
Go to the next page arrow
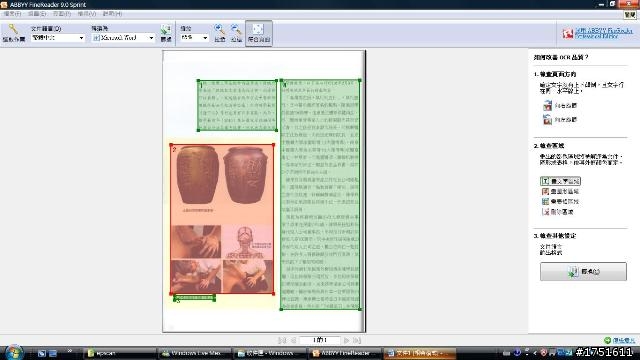pyautogui.click(x=347, y=340)
